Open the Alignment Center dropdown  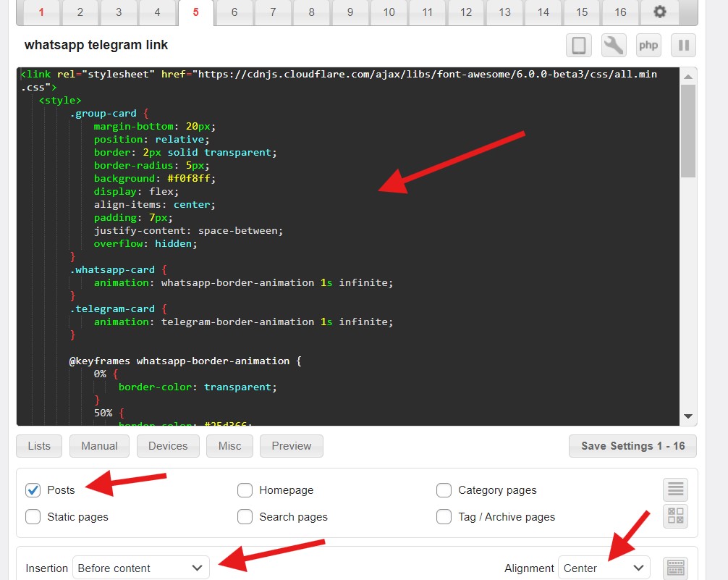[604, 568]
